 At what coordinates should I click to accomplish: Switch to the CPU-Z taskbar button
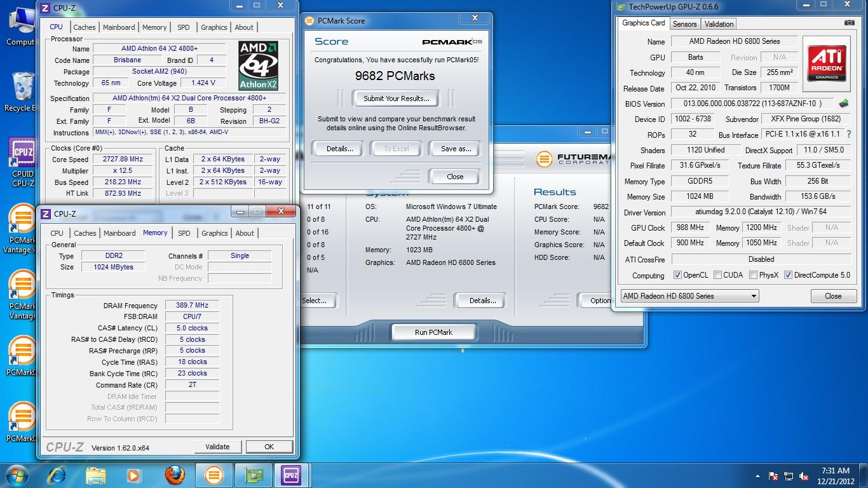pyautogui.click(x=292, y=475)
